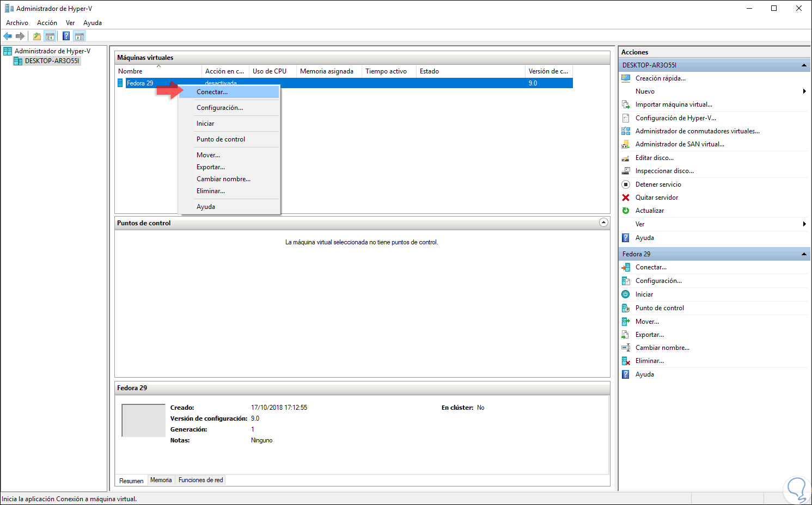This screenshot has height=505, width=812.
Task: Click Administrador de SAN virtual icon
Action: (x=626, y=144)
